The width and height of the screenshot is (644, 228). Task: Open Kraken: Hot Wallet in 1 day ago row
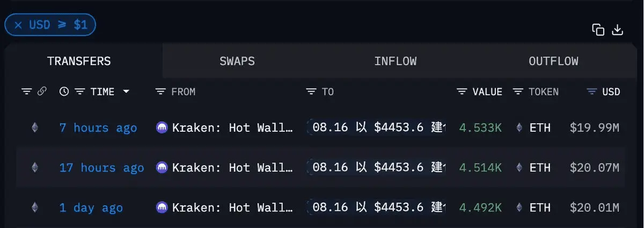(233, 208)
